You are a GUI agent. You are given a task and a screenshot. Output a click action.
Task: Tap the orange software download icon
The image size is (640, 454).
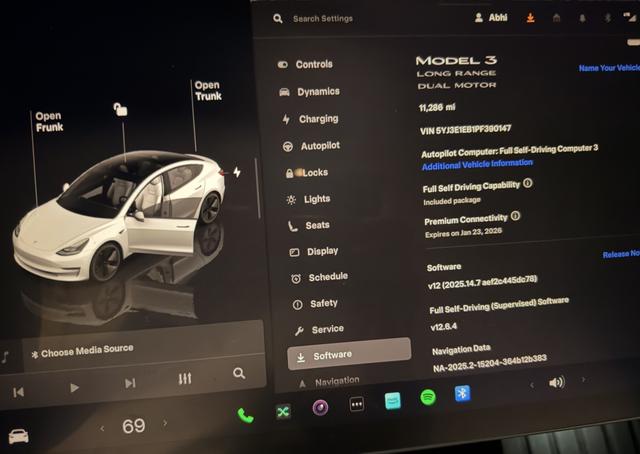click(530, 18)
